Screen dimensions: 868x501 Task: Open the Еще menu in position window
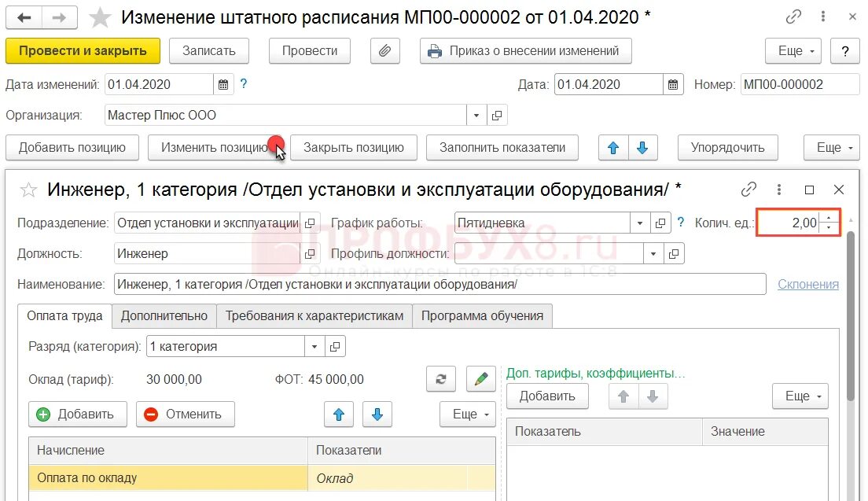pyautogui.click(x=467, y=414)
